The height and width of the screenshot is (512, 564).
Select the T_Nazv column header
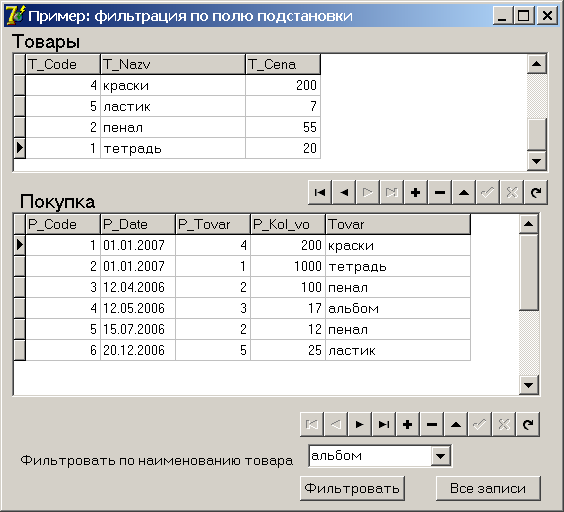pos(173,64)
